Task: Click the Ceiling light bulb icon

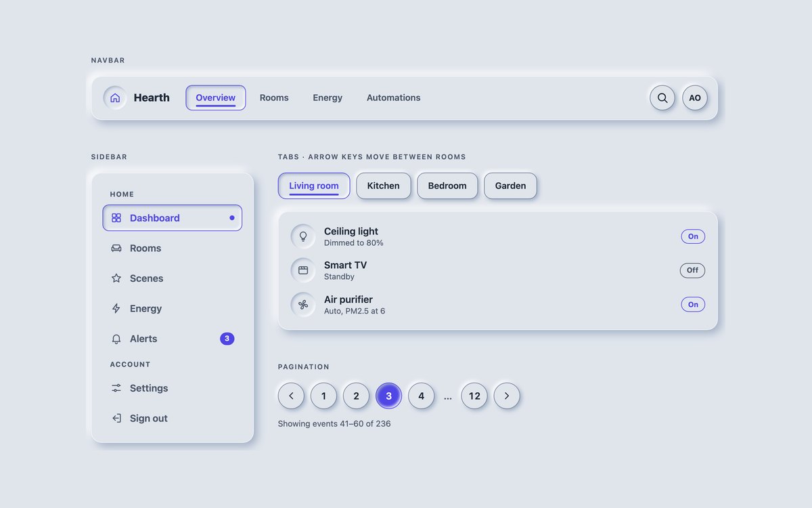Action: click(x=303, y=236)
